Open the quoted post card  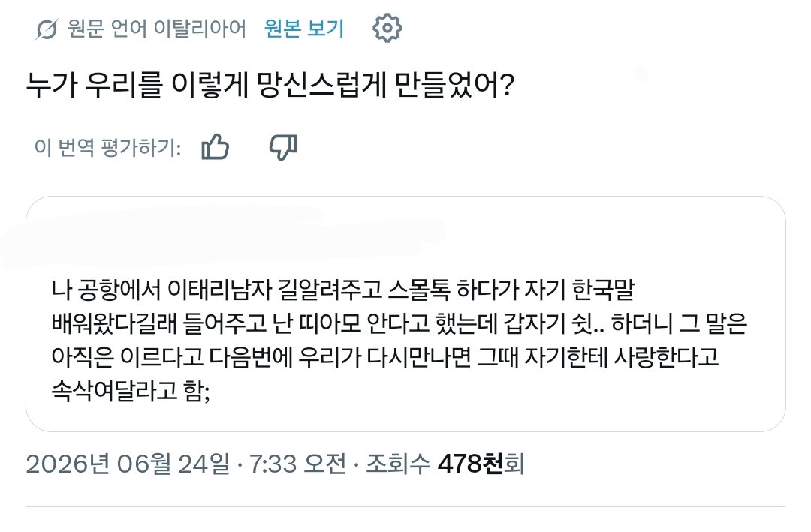coord(405,314)
